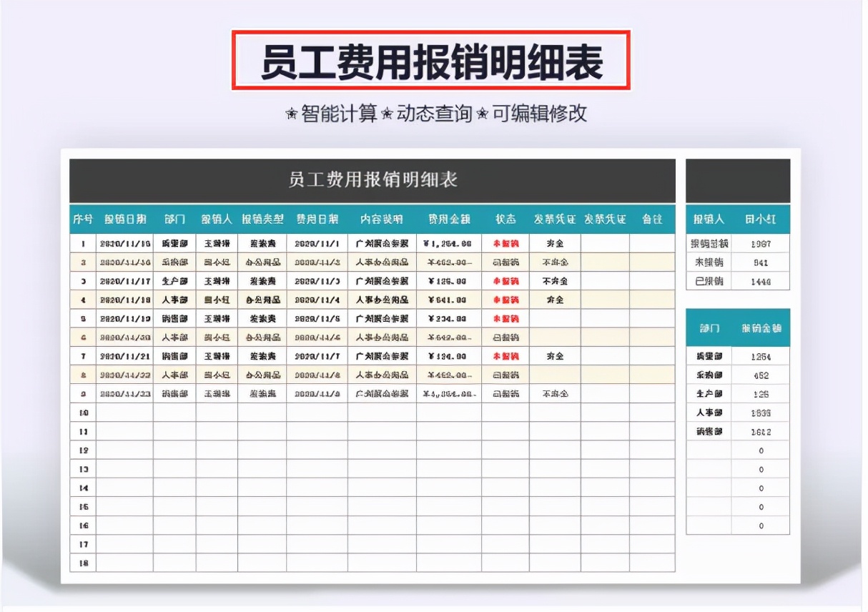Click the 报销总额 total showing 1987
868x612 pixels.
[x=761, y=243]
